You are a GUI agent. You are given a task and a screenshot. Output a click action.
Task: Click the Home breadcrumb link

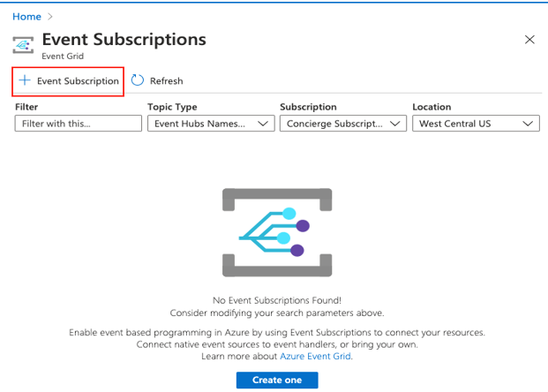[x=26, y=17]
